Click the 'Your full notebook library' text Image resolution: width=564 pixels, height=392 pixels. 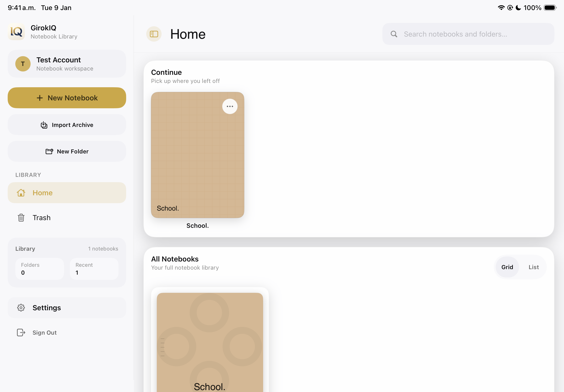(x=185, y=268)
